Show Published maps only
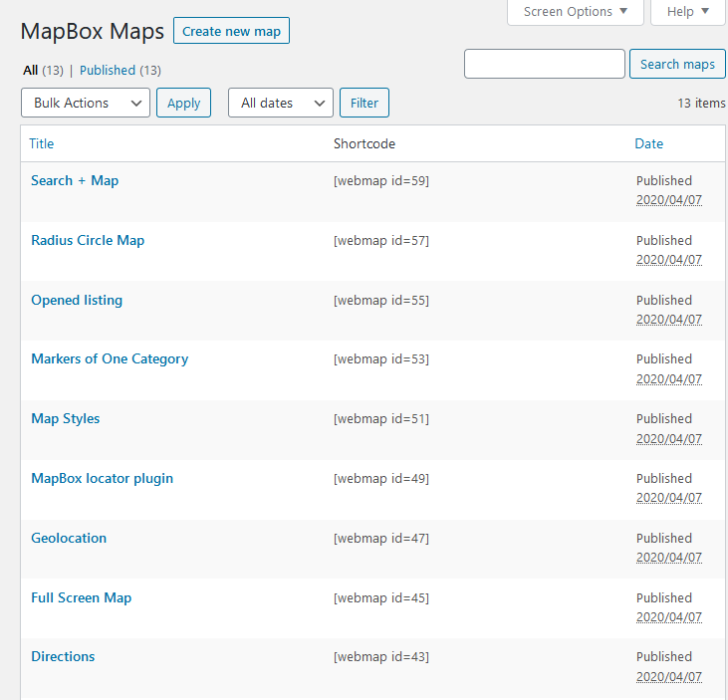Viewport: 728px width, 700px height. pyautogui.click(x=108, y=70)
